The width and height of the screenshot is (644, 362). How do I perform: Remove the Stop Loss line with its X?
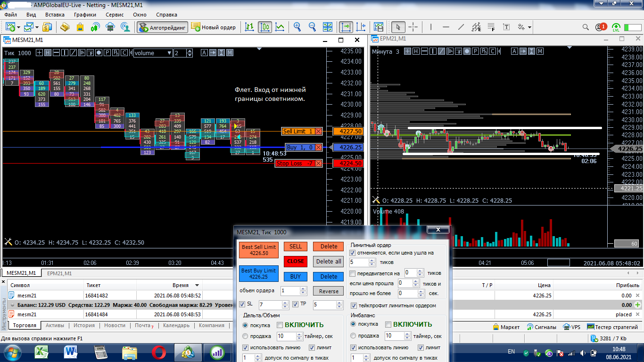click(319, 164)
